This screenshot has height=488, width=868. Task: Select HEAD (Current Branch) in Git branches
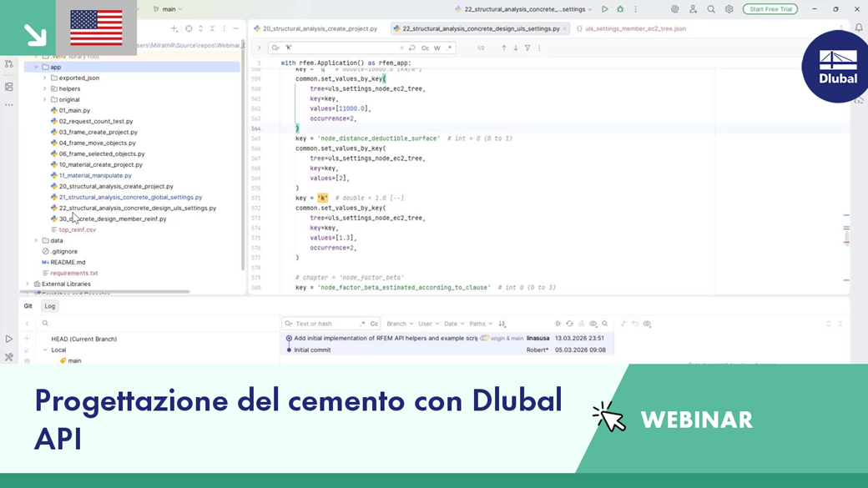coord(84,339)
